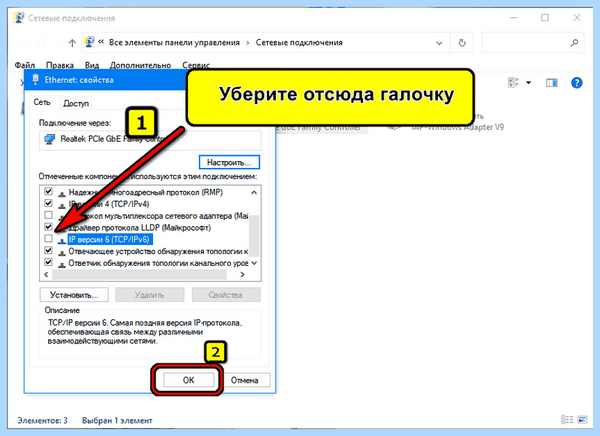Select the многоадресный протокол (RMP) row
This screenshot has height=436, width=600.
click(145, 192)
